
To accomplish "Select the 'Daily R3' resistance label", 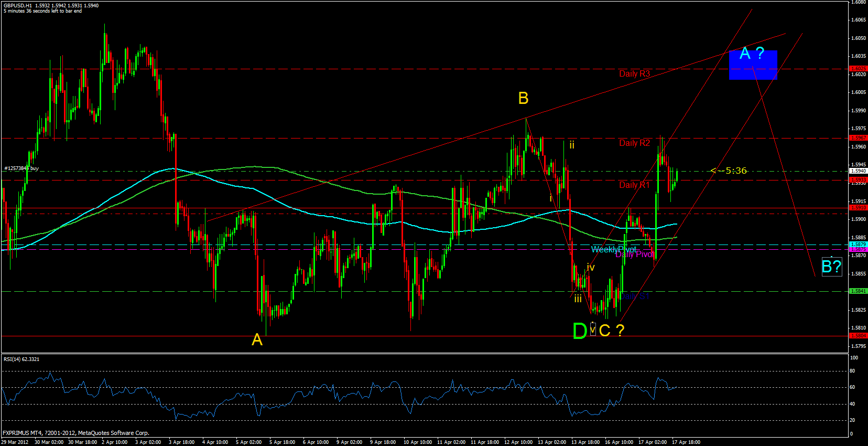I will click(634, 73).
